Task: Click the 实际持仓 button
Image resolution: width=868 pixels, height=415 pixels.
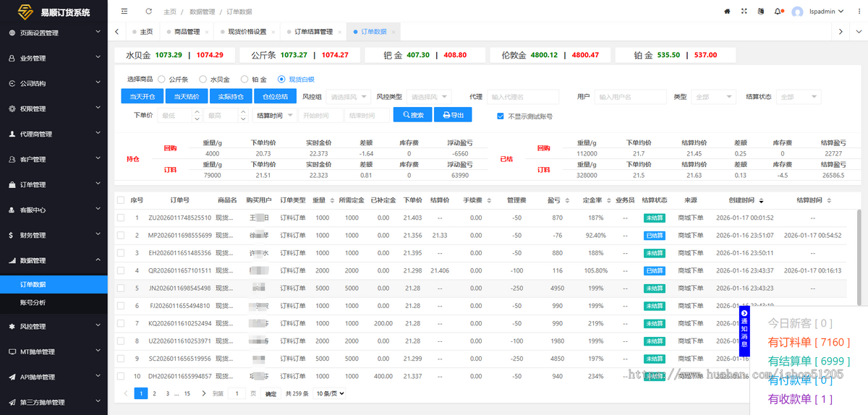Action: point(231,96)
